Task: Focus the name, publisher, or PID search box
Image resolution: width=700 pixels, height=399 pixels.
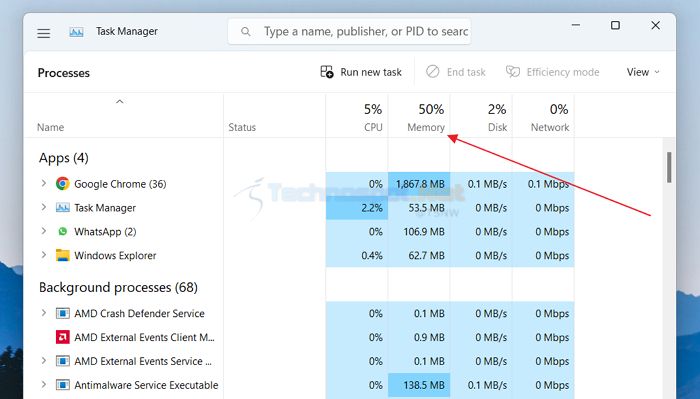Action: coord(349,32)
